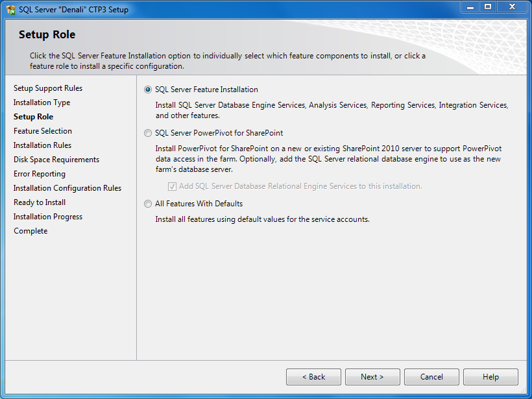Click the SQL Server setup title bar icon

[x=11, y=10]
